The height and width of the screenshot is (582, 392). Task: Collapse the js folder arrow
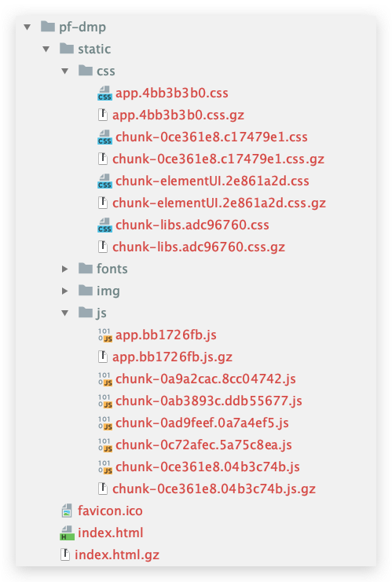65,313
